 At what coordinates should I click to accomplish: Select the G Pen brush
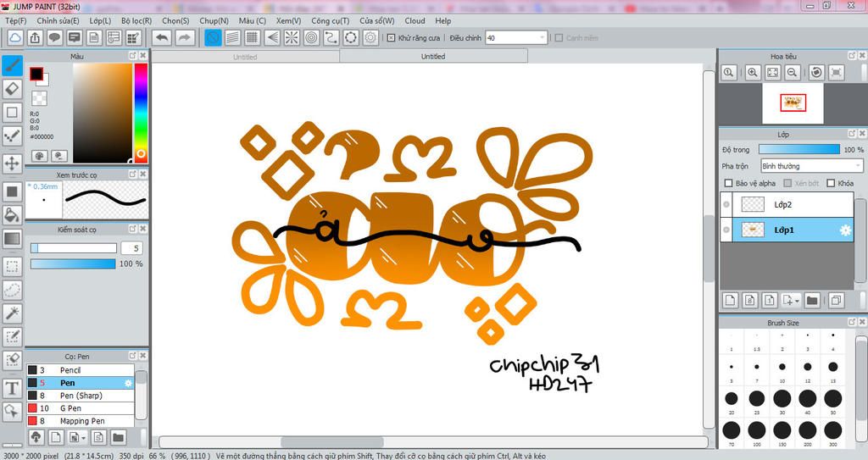(81, 408)
